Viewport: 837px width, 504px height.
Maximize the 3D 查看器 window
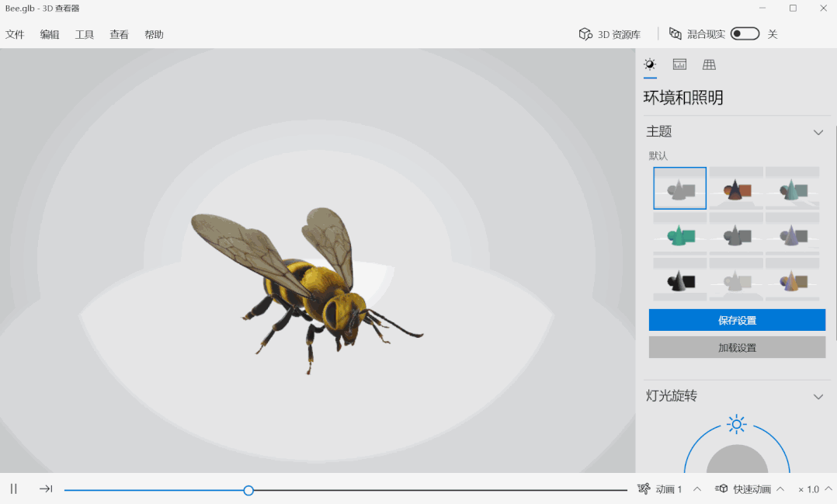coord(793,8)
